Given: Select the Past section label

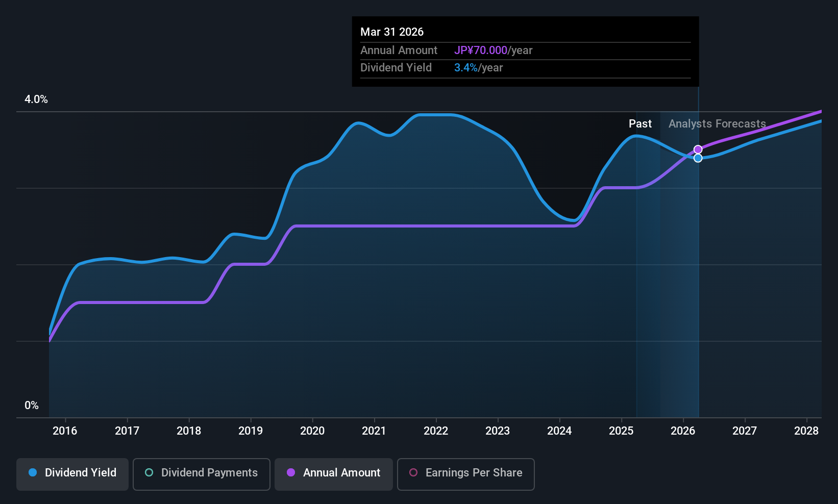Looking at the screenshot, I should [640, 123].
